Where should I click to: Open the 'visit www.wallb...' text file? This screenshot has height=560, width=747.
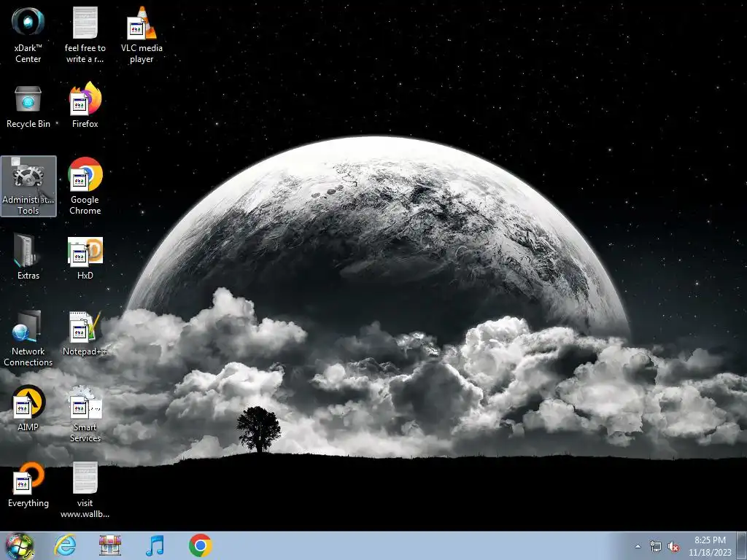(85, 490)
